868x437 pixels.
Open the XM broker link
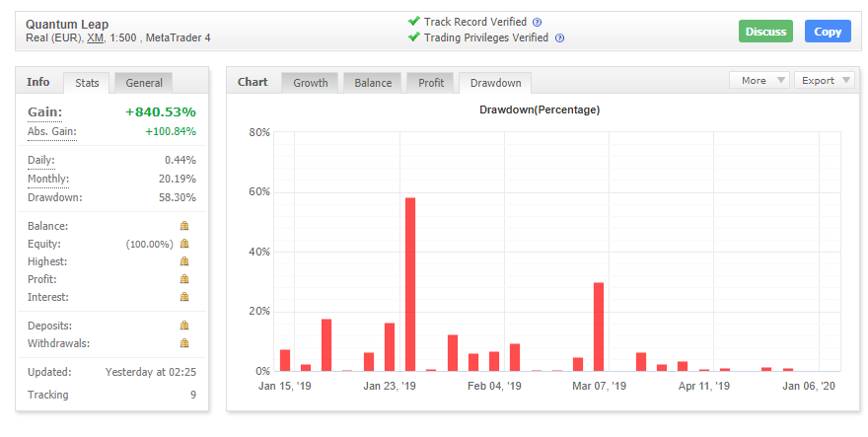pos(96,38)
